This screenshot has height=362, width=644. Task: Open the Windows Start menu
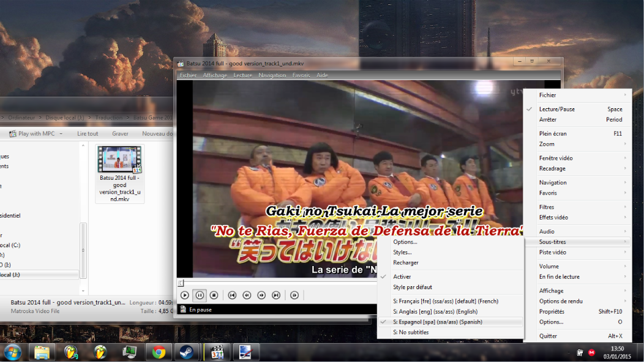[x=12, y=352]
